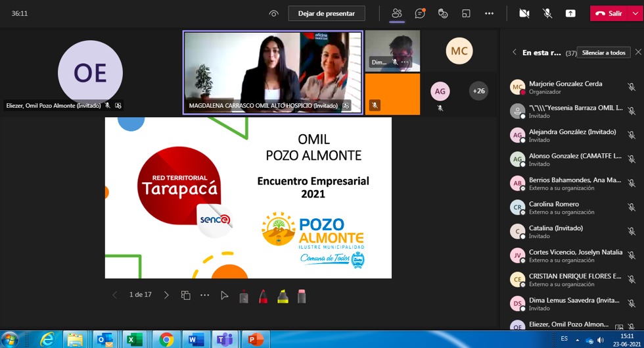Pick the eraser tool
Screen dimensions: 644x348
302,295
